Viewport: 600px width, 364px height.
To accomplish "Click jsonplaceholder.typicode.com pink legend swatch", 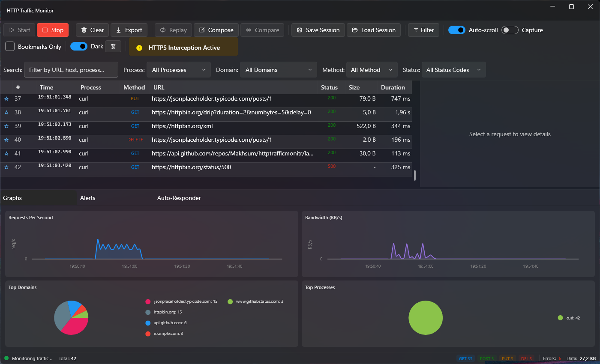I will pos(148,301).
